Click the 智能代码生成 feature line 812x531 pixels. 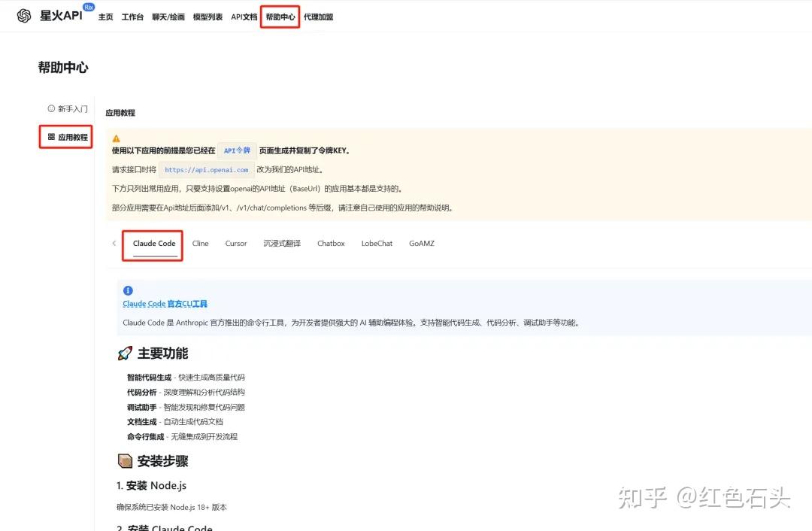[x=186, y=378]
